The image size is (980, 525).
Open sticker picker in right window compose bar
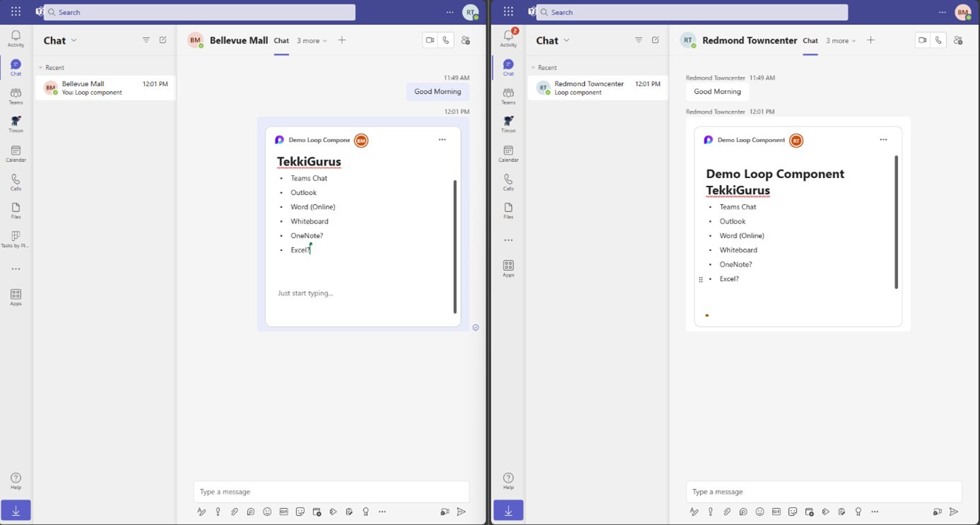pyautogui.click(x=793, y=512)
